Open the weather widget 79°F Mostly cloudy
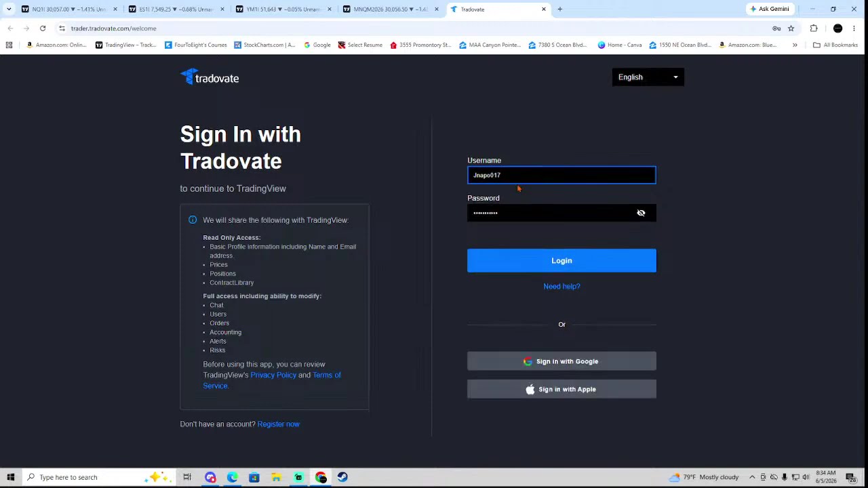The width and height of the screenshot is (868, 488). [x=703, y=477]
